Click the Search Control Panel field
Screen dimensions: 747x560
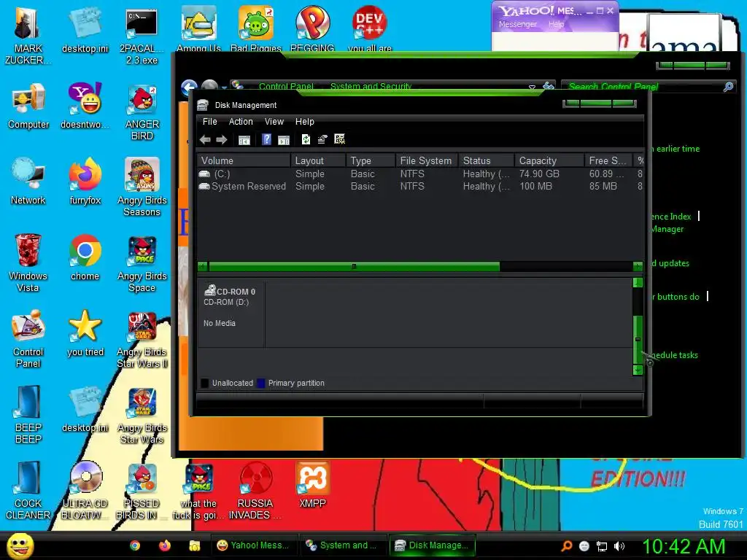pyautogui.click(x=643, y=86)
